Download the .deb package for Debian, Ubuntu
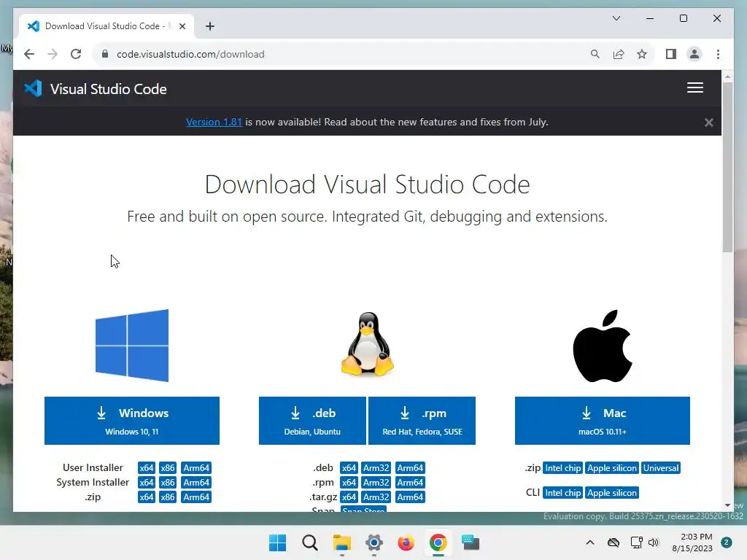747x560 pixels. pyautogui.click(x=312, y=421)
